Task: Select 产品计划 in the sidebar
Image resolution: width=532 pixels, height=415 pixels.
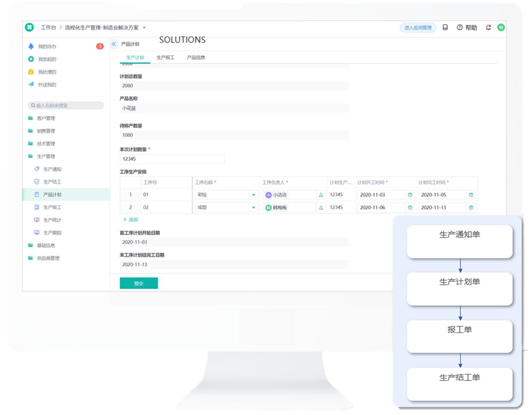Action: [66, 195]
